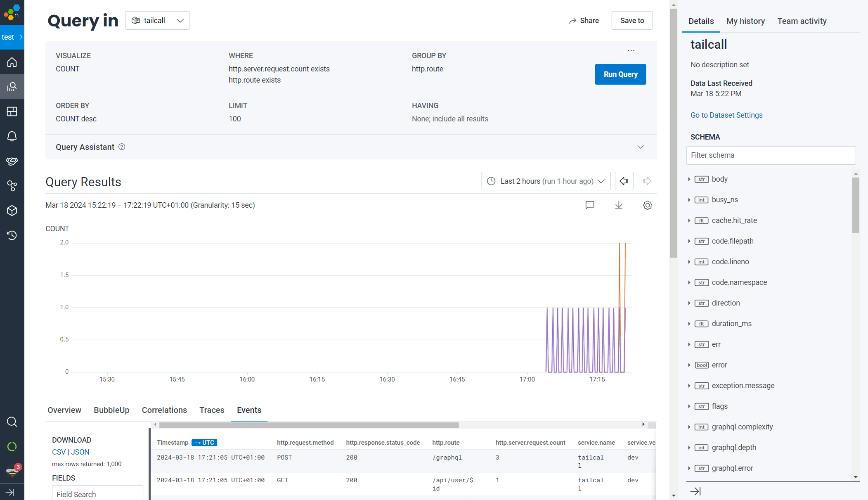Toggle the UTC timestamp display
The height and width of the screenshot is (500, 868).
click(x=205, y=442)
